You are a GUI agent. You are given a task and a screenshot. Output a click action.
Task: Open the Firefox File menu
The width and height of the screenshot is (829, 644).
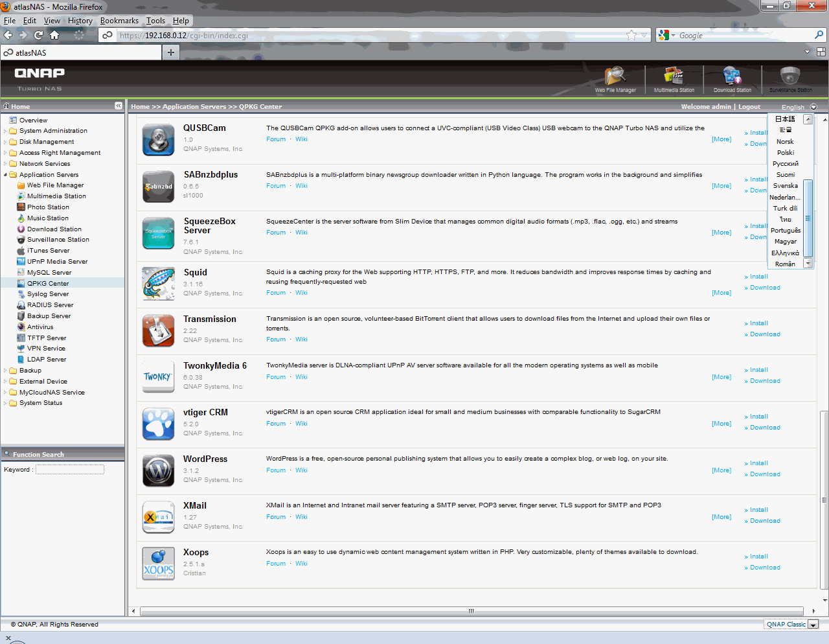point(10,21)
